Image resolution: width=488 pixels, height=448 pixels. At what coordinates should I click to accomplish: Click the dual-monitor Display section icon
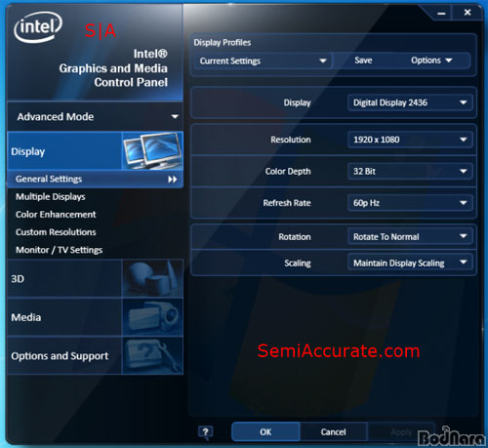(x=152, y=151)
